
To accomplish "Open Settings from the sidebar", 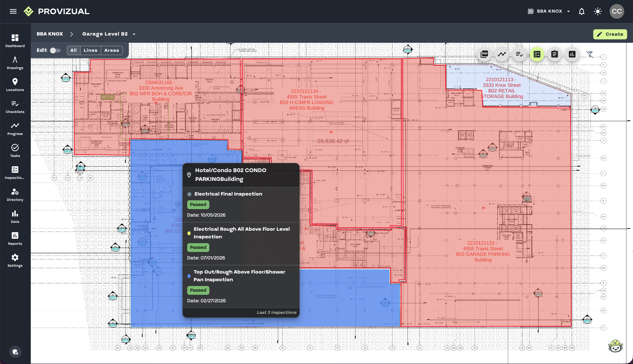I will (x=15, y=261).
